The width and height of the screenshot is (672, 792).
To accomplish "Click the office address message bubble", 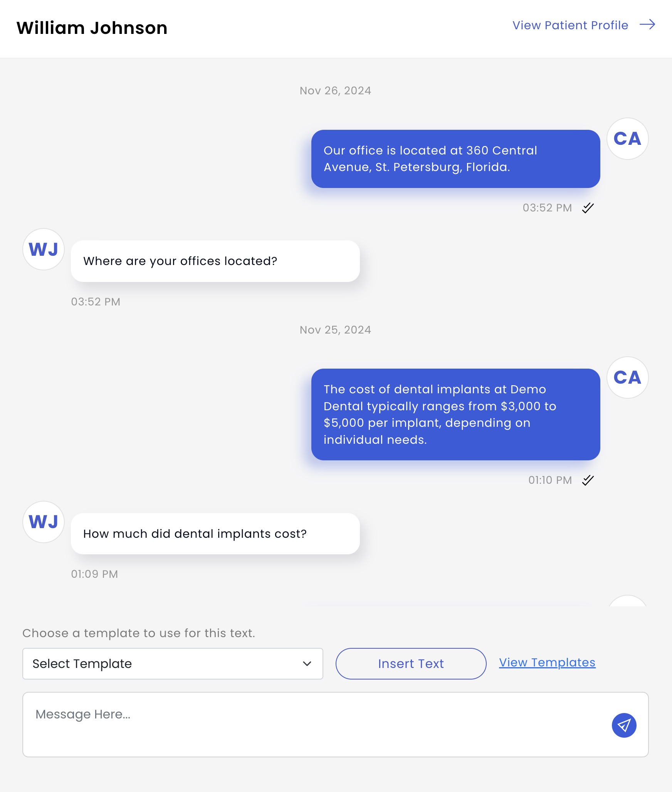I will point(455,159).
